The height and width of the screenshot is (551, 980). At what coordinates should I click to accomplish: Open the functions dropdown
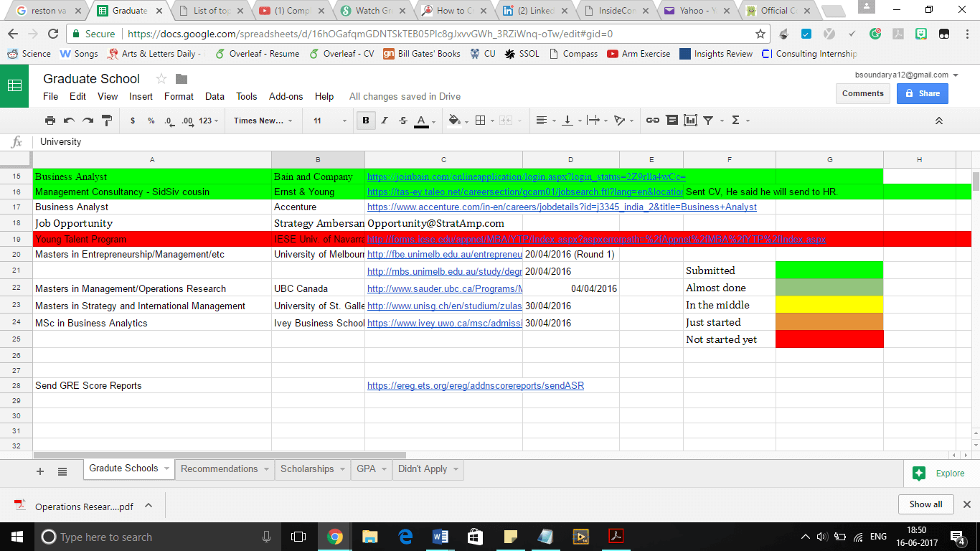pyautogui.click(x=740, y=121)
